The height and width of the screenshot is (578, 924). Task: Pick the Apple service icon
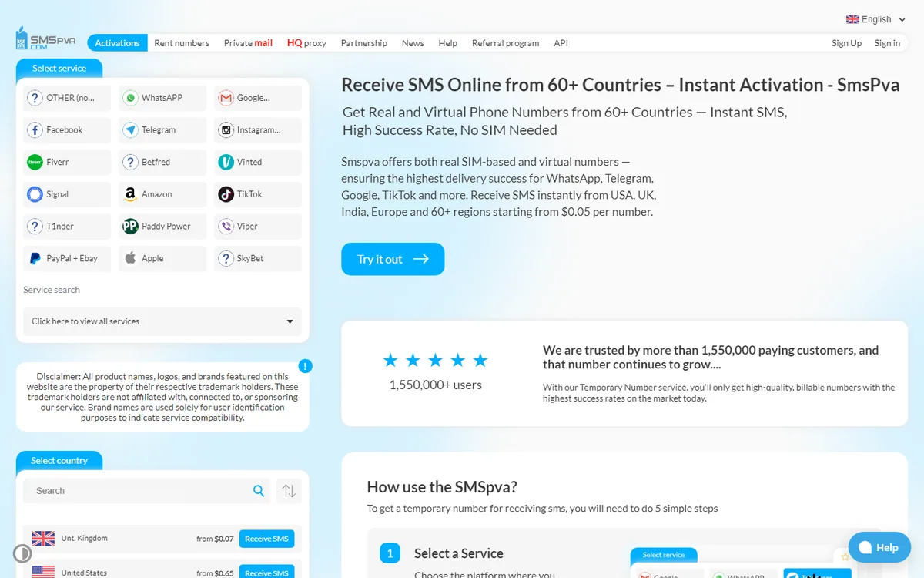tap(130, 258)
